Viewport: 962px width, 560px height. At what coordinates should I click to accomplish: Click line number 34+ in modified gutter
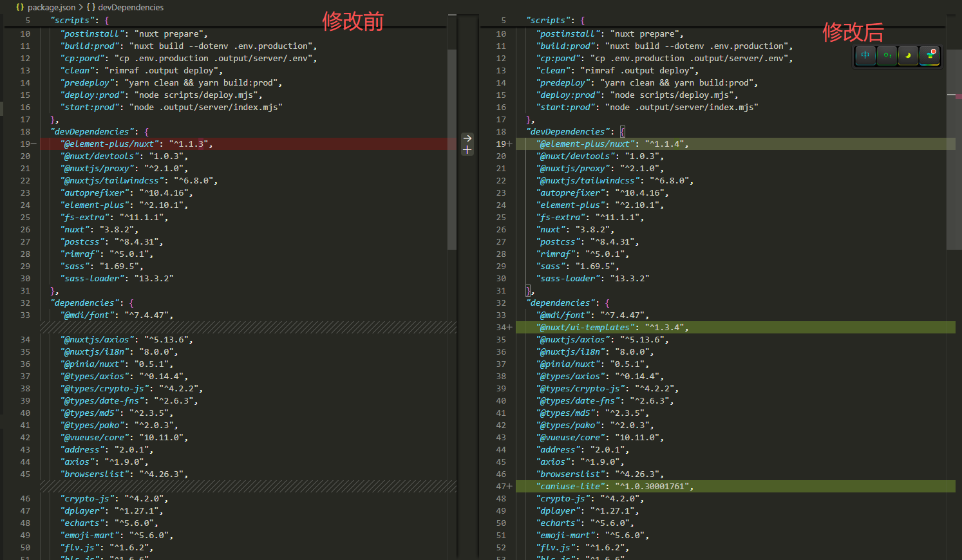coord(504,328)
